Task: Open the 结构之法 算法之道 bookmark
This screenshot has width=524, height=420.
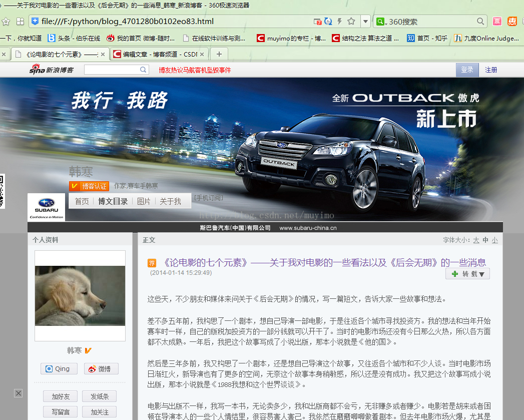Action: [365, 39]
